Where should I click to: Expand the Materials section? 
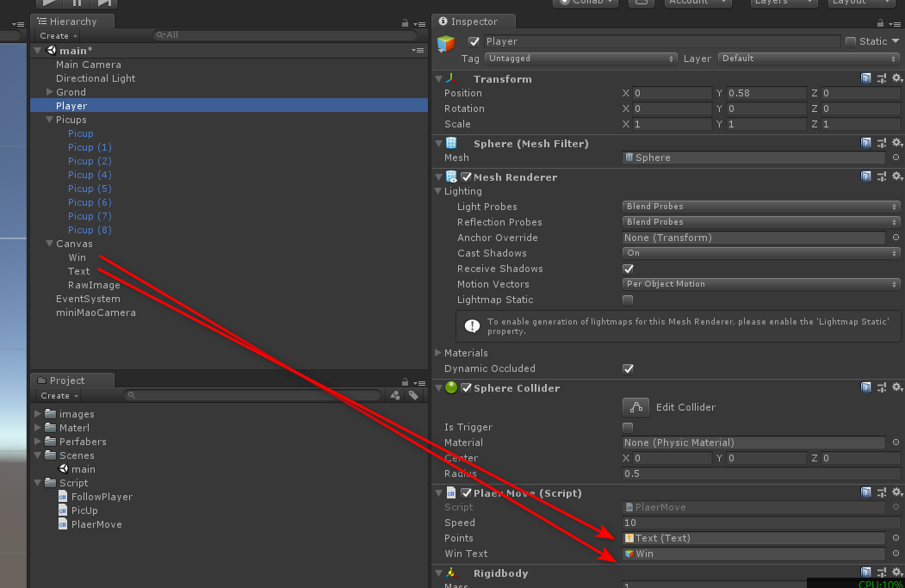(438, 353)
